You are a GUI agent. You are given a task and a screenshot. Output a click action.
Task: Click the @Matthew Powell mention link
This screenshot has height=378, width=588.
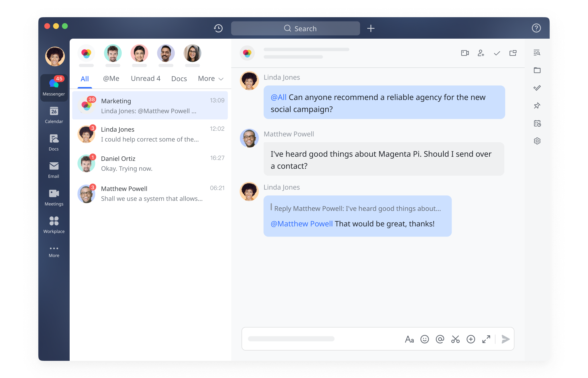[x=302, y=224]
